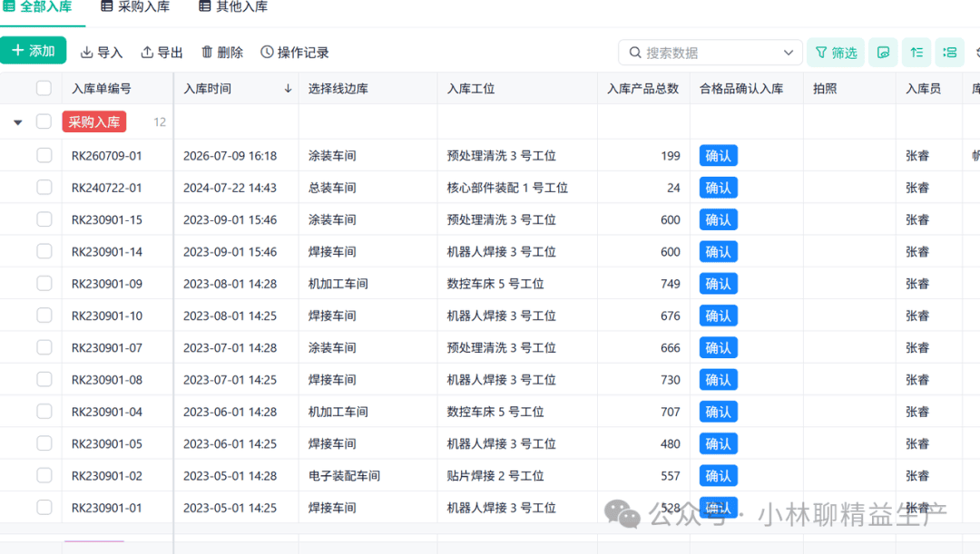Check the row RK230901-09 checkbox
980x554 pixels.
(44, 283)
